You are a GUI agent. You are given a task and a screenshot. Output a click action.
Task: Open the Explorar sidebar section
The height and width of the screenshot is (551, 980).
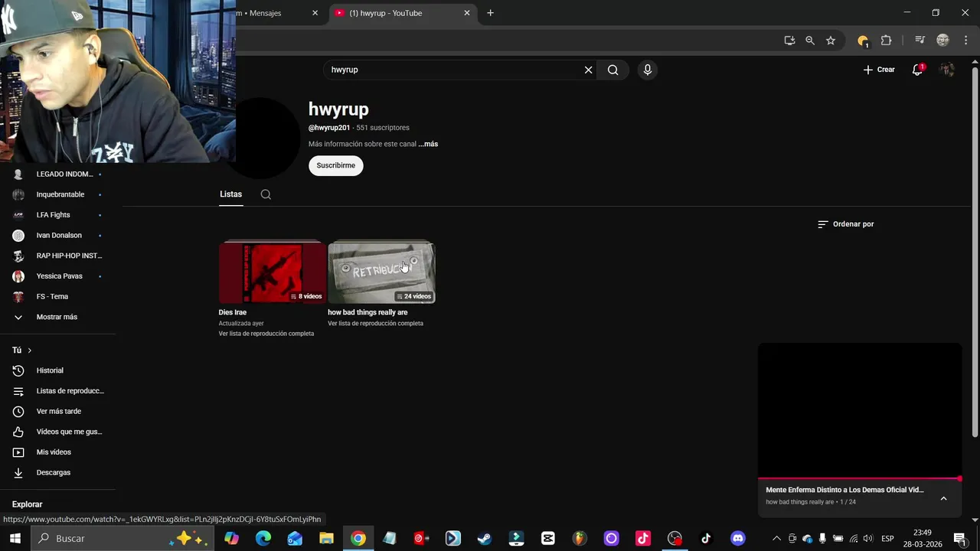28,504
